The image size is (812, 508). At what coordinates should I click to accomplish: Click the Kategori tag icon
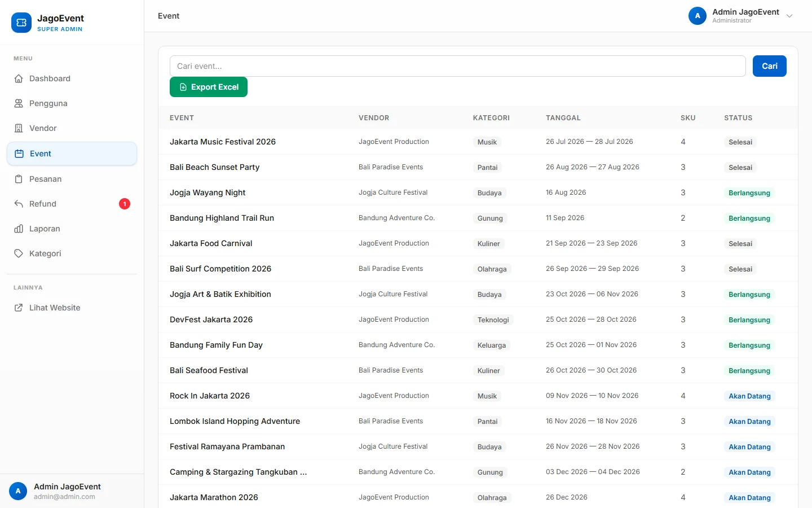[19, 253]
